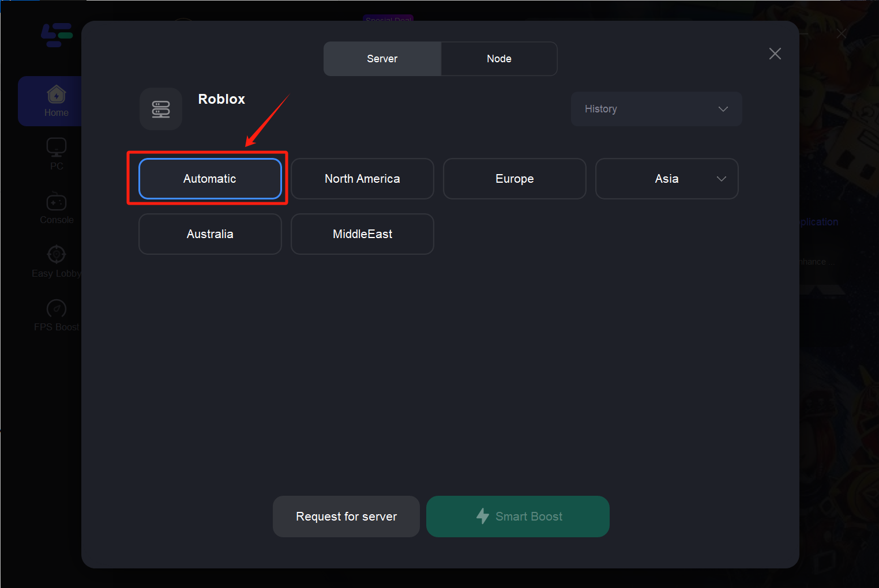The height and width of the screenshot is (588, 879).
Task: Close the server selection dialog
Action: (x=775, y=54)
